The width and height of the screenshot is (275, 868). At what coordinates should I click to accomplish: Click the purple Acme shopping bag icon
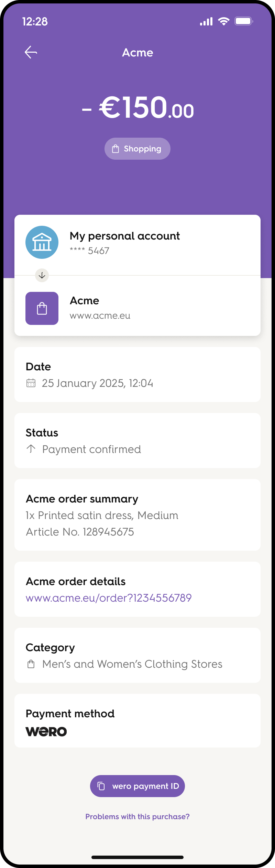[x=42, y=308]
